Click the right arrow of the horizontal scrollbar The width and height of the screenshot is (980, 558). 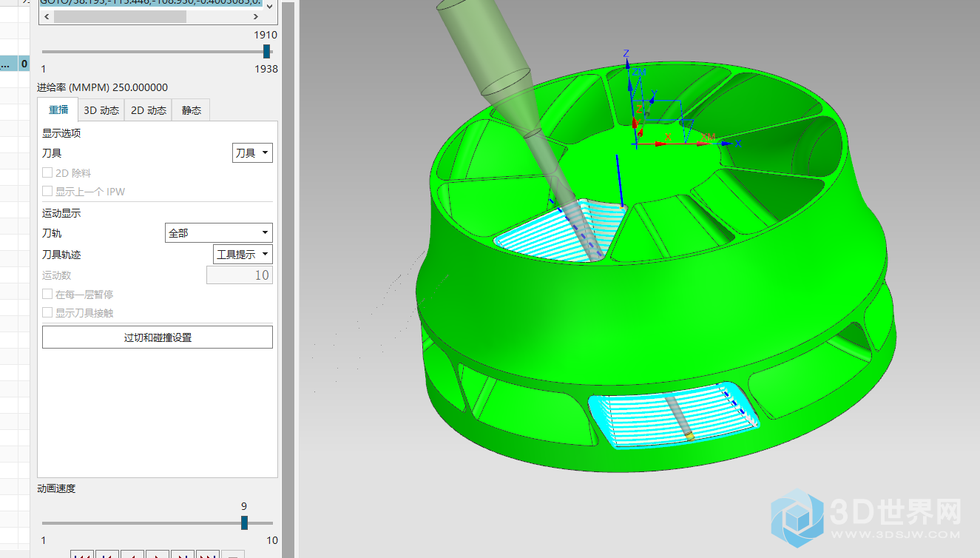(254, 16)
